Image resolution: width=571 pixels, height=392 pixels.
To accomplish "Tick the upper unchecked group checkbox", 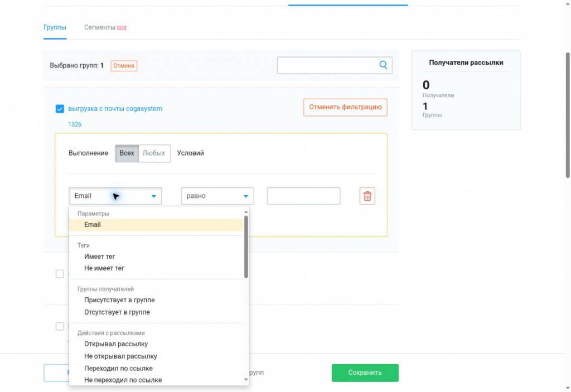I will coord(60,274).
